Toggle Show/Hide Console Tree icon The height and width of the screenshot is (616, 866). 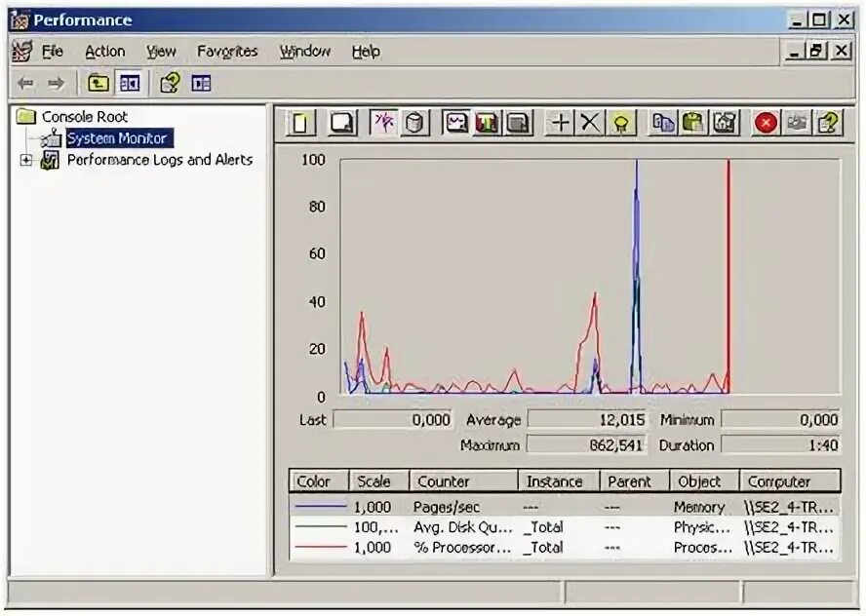[130, 84]
